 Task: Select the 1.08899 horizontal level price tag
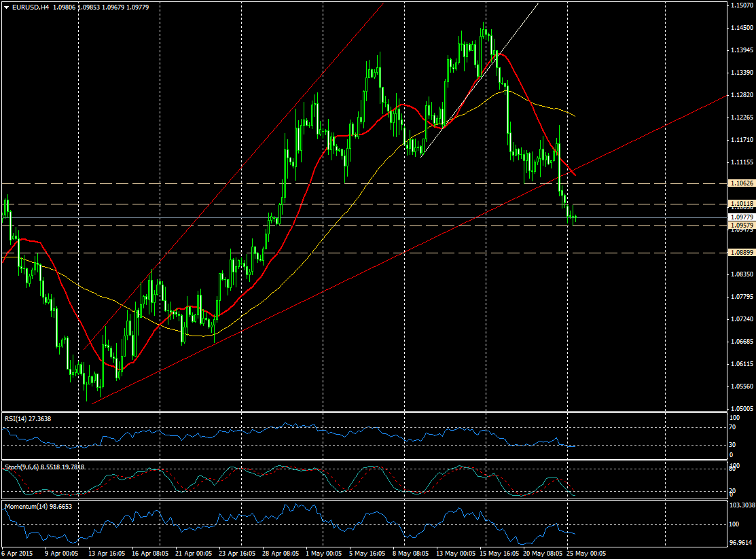pos(740,253)
